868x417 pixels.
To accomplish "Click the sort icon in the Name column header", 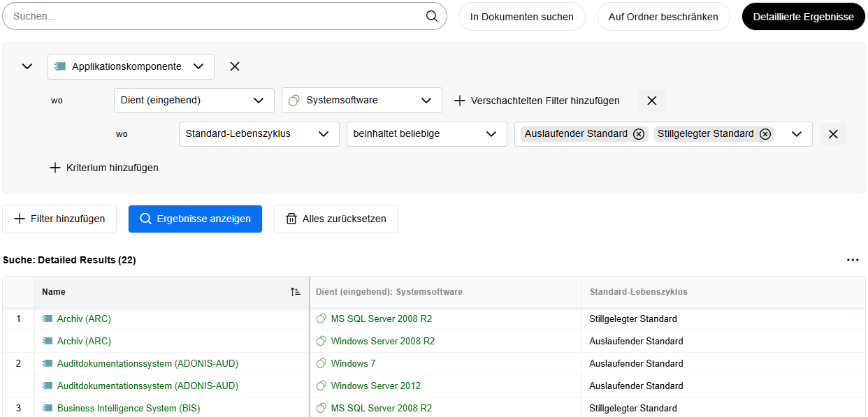I will pos(296,291).
